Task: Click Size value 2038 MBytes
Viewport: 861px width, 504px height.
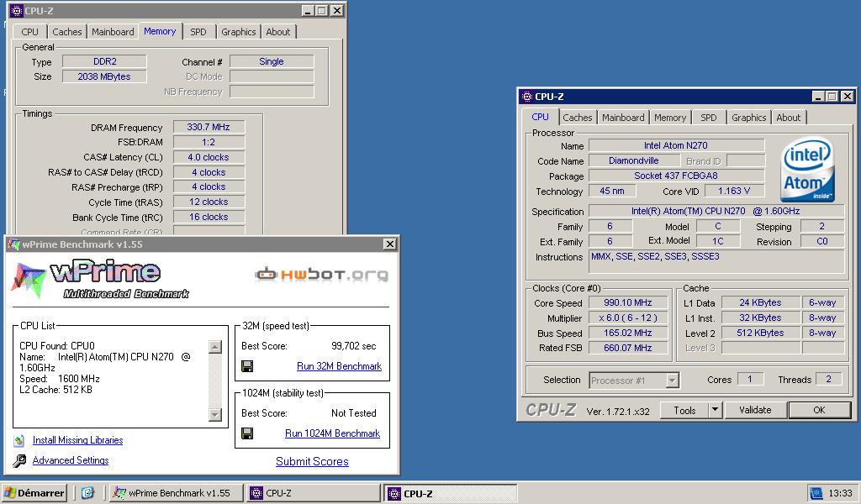Action: click(104, 76)
